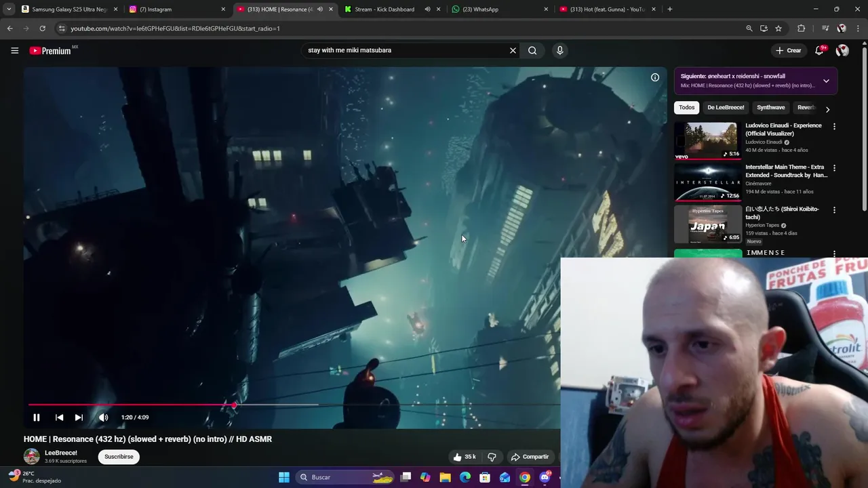The height and width of the screenshot is (488, 868).
Task: Switch to the WhatsApp browser tab
Action: click(x=500, y=9)
